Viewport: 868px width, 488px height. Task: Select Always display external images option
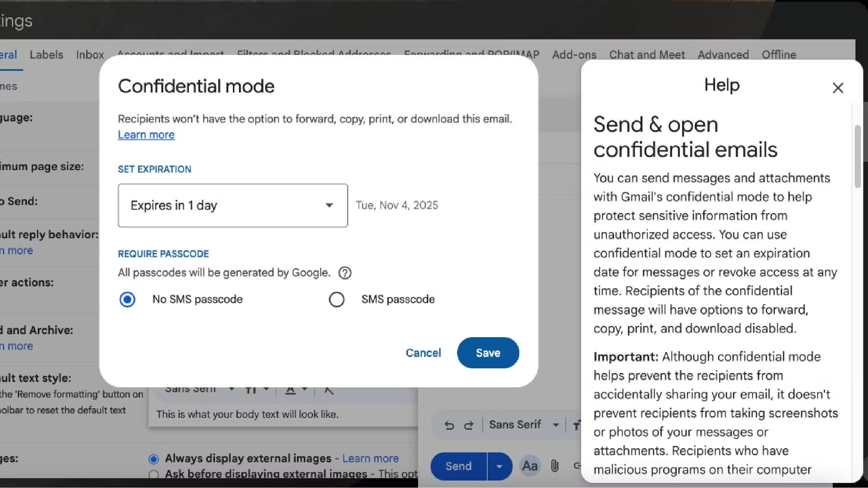(x=154, y=459)
